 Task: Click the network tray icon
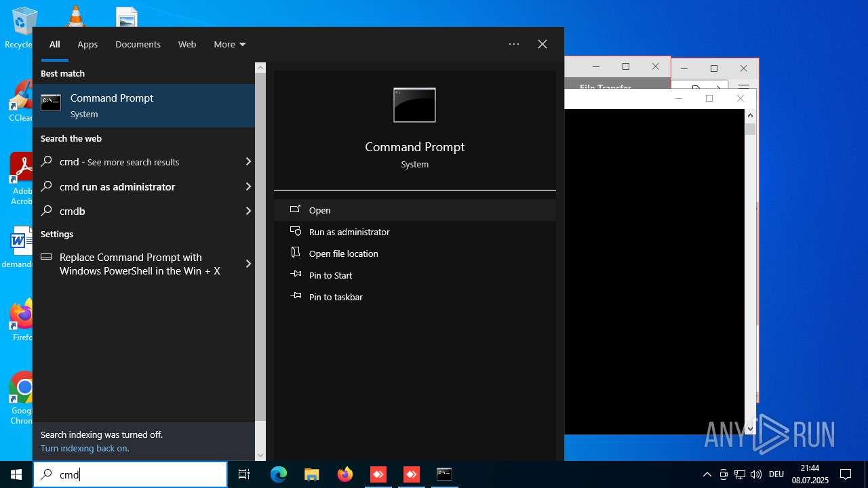coord(740,474)
